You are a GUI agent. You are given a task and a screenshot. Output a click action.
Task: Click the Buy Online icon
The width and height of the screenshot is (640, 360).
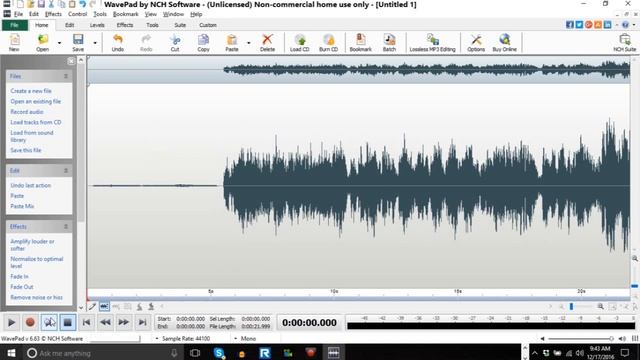504,42
